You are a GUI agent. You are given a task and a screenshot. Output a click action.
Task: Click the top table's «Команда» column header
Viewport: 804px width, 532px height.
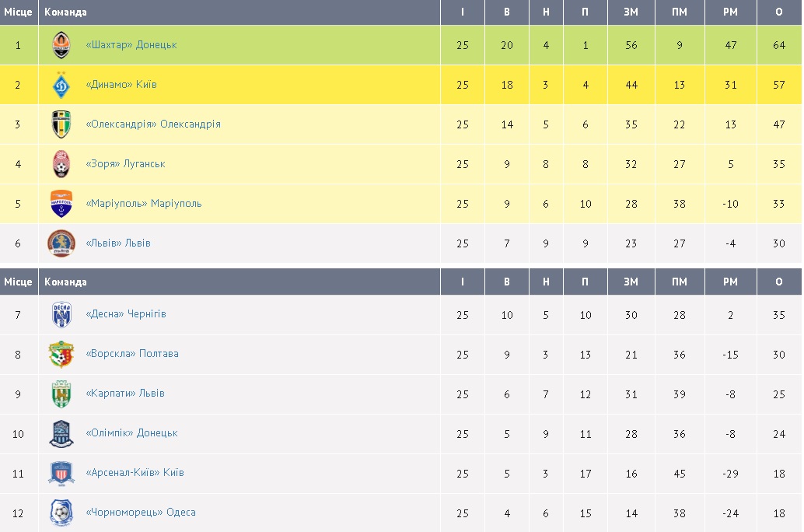(x=65, y=12)
